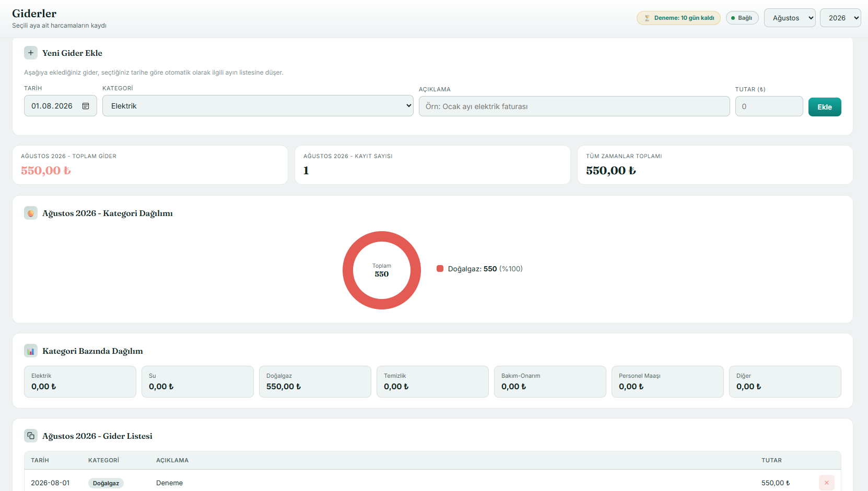Image resolution: width=868 pixels, height=491 pixels.
Task: Click the TUTAR column header
Action: click(771, 460)
